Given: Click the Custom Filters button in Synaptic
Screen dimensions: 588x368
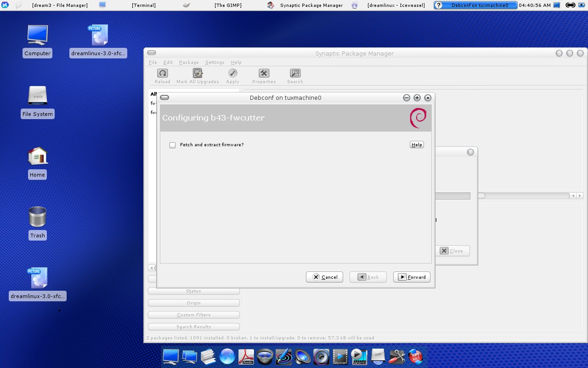Looking at the screenshot, I should (194, 315).
